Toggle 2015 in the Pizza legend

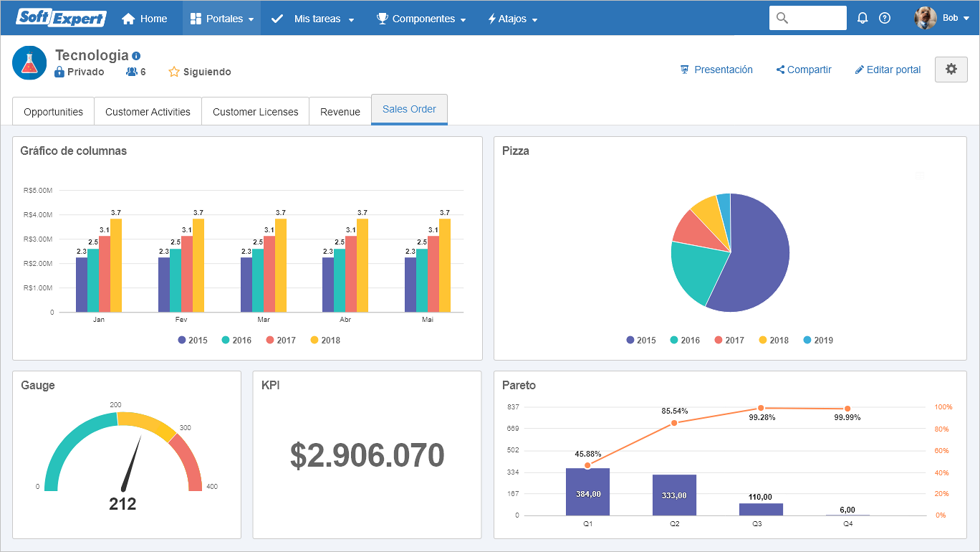[641, 341]
